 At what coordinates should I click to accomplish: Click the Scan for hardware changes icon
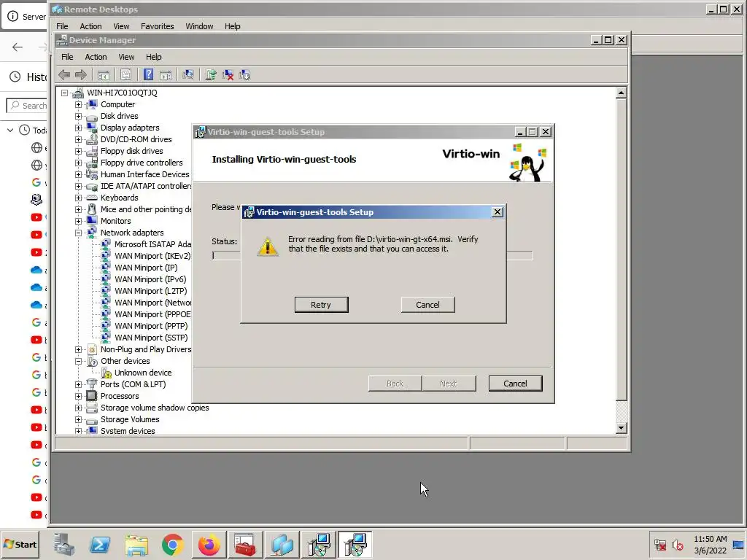click(x=188, y=75)
